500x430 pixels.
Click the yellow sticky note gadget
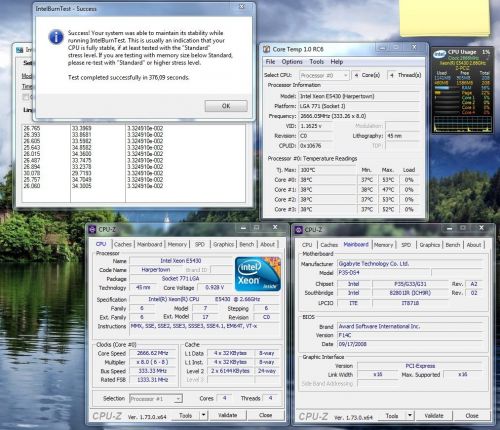click(445, 17)
